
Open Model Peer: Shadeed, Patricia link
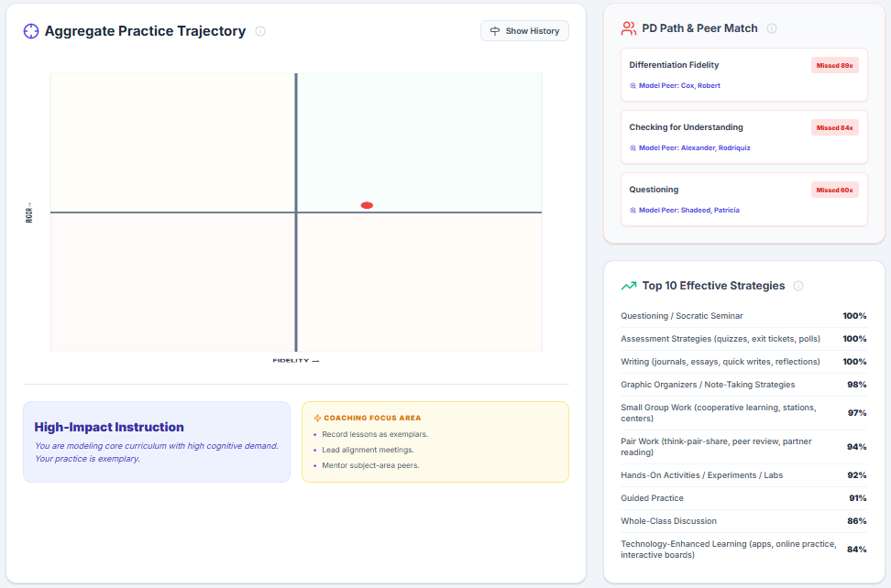688,211
